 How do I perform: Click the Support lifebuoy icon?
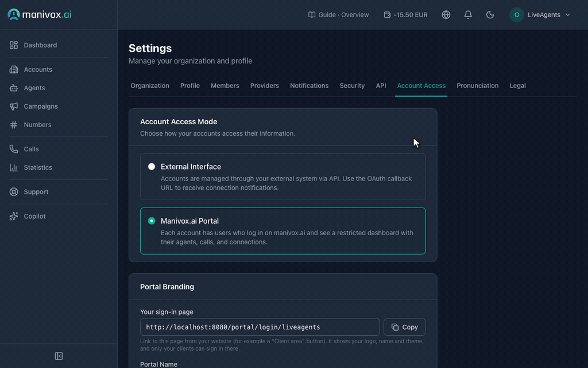tap(14, 192)
